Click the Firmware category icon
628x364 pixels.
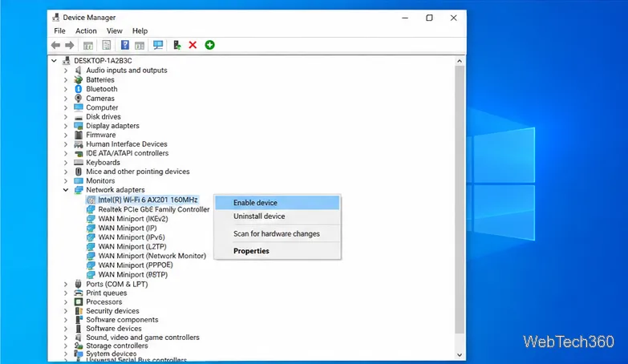click(x=79, y=135)
